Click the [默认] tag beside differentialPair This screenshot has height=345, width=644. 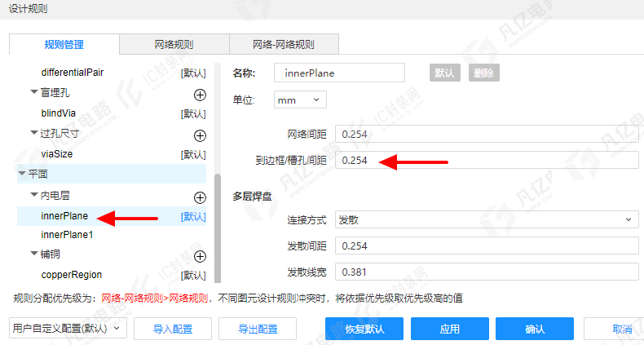point(193,73)
